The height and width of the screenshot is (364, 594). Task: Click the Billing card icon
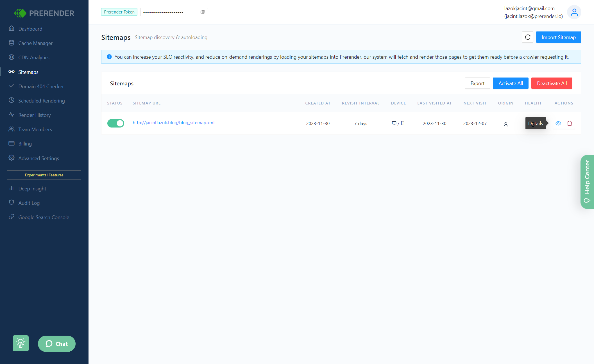tap(12, 143)
